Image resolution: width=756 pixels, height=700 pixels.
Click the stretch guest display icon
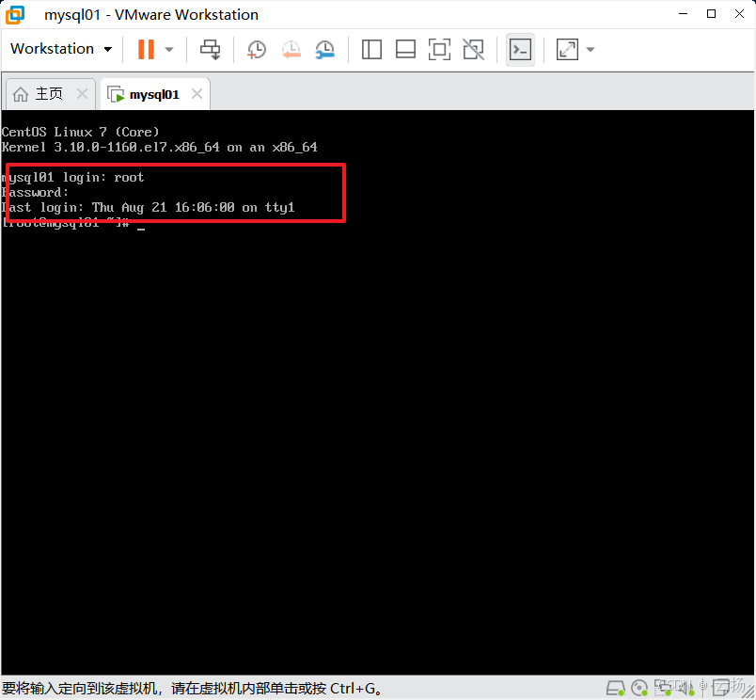point(568,49)
